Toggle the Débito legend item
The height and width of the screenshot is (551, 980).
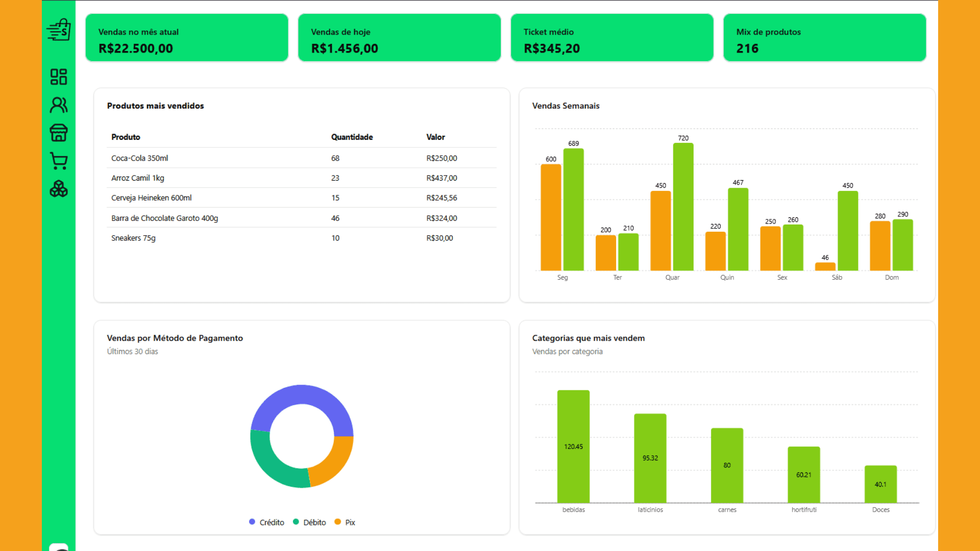click(x=309, y=522)
